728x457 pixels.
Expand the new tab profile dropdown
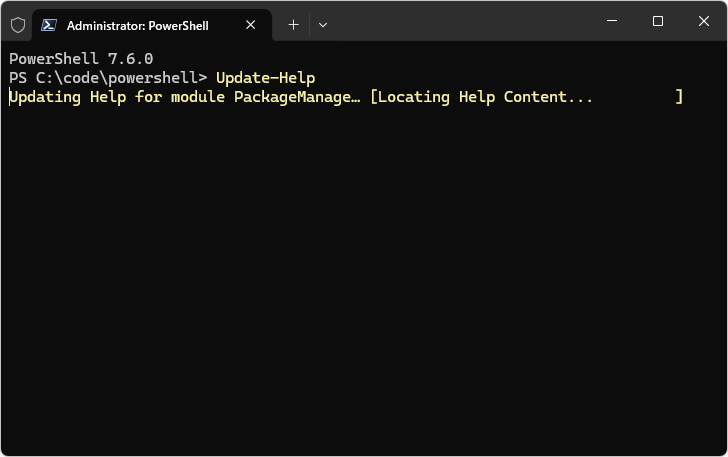point(322,25)
